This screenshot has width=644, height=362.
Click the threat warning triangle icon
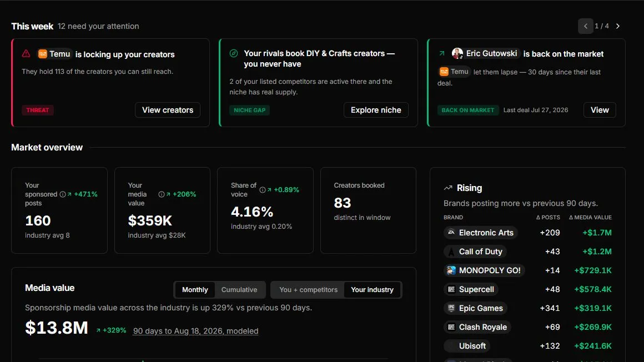26,53
